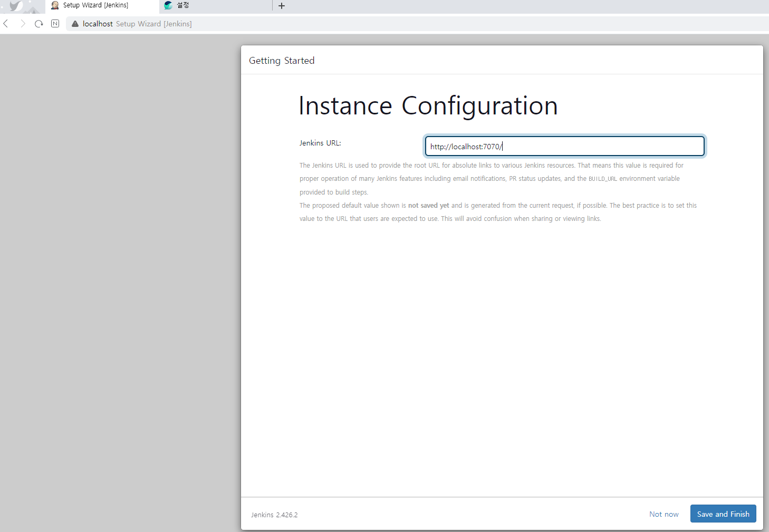Click the Jenkins URL input field
The height and width of the screenshot is (532, 769).
click(x=565, y=147)
